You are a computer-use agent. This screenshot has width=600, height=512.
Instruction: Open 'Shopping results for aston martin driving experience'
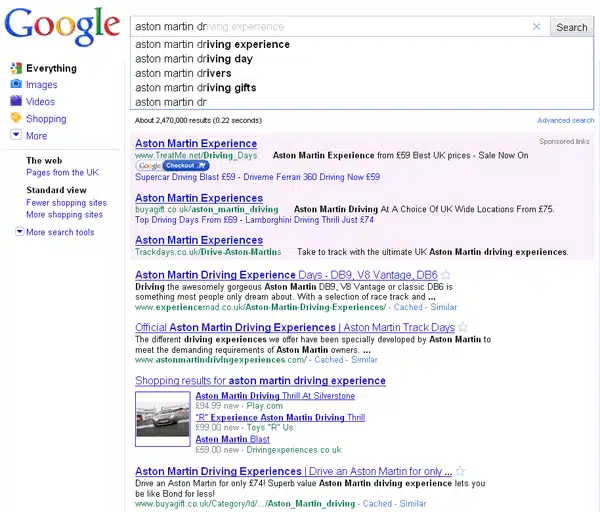pyautogui.click(x=260, y=381)
